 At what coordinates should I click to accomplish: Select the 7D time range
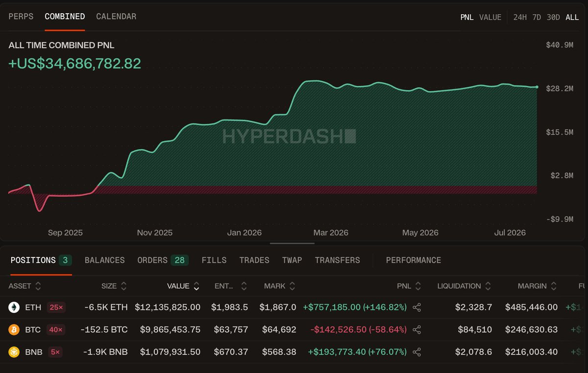tap(537, 17)
